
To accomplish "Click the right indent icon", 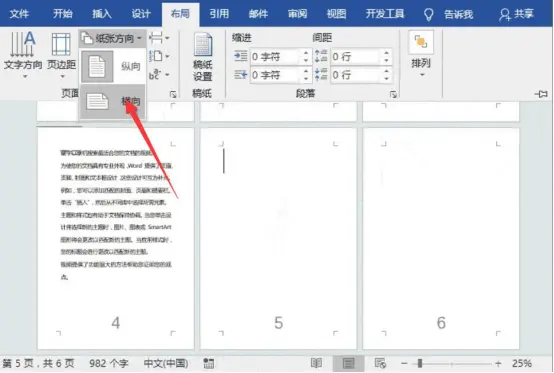I will [241, 74].
